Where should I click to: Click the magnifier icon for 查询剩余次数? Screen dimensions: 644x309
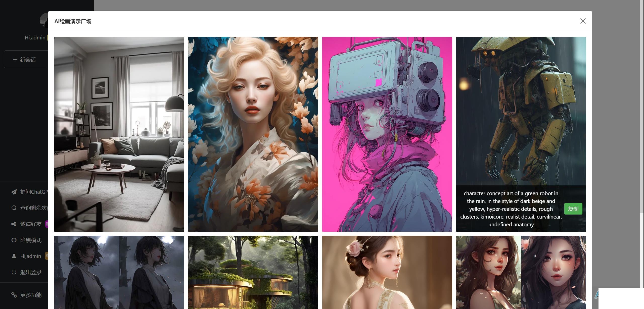14,208
